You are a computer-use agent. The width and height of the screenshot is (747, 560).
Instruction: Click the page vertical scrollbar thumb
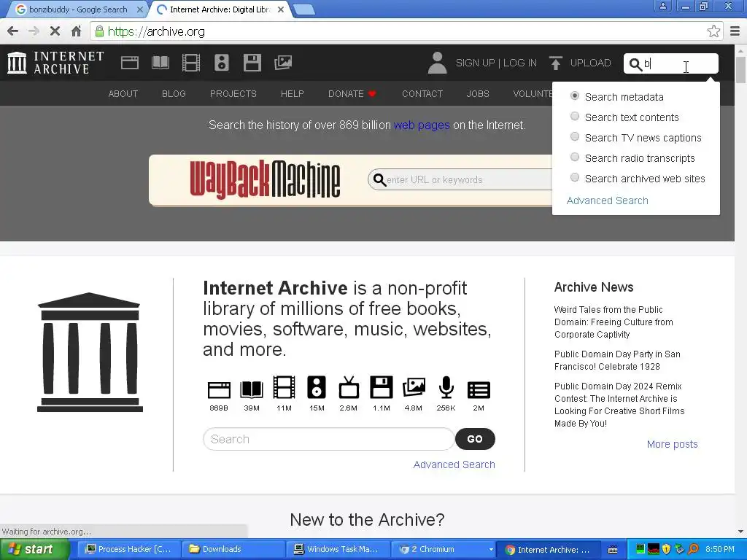741,69
